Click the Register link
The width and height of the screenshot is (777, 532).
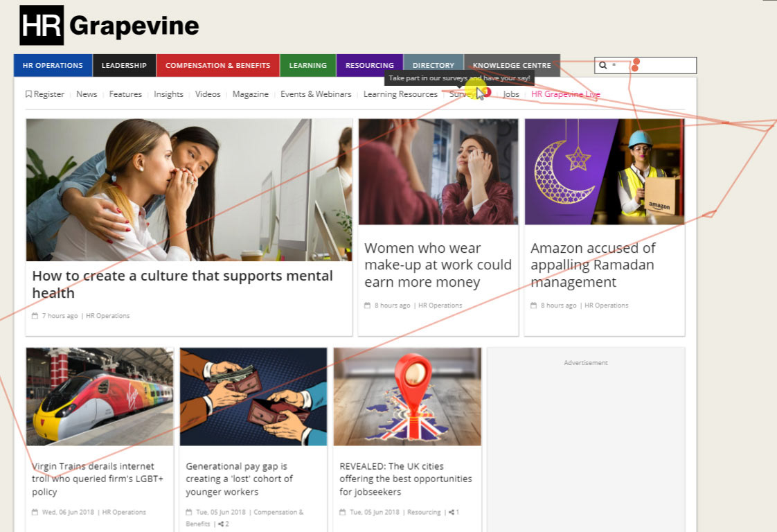click(x=49, y=94)
